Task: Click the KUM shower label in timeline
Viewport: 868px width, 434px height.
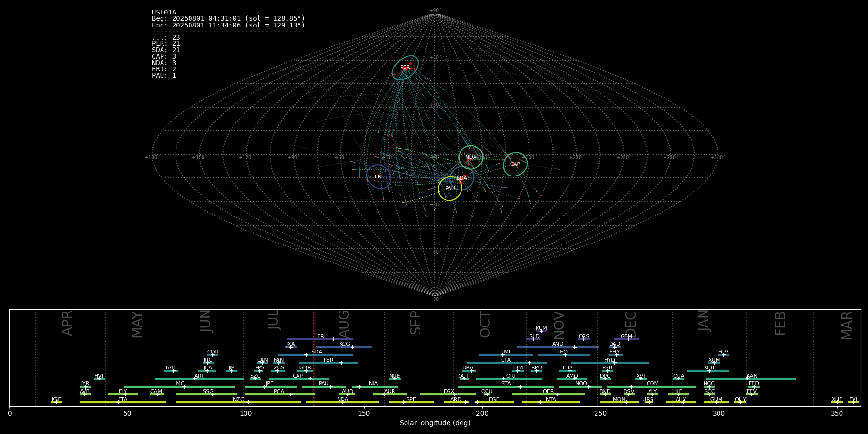Action: [541, 328]
